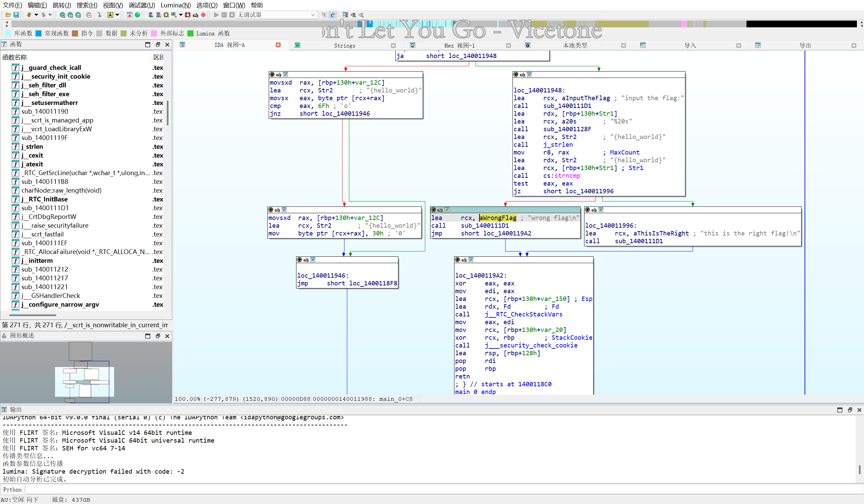The image size is (864, 504).
Task: Switch to the Hex 视图-1 tab
Action: [x=459, y=46]
